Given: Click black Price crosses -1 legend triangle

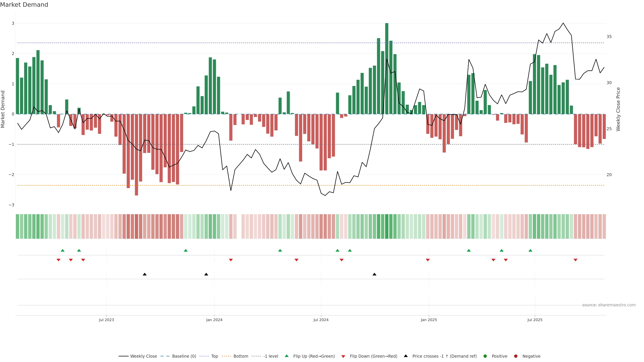Looking at the screenshot, I should 406,356.
